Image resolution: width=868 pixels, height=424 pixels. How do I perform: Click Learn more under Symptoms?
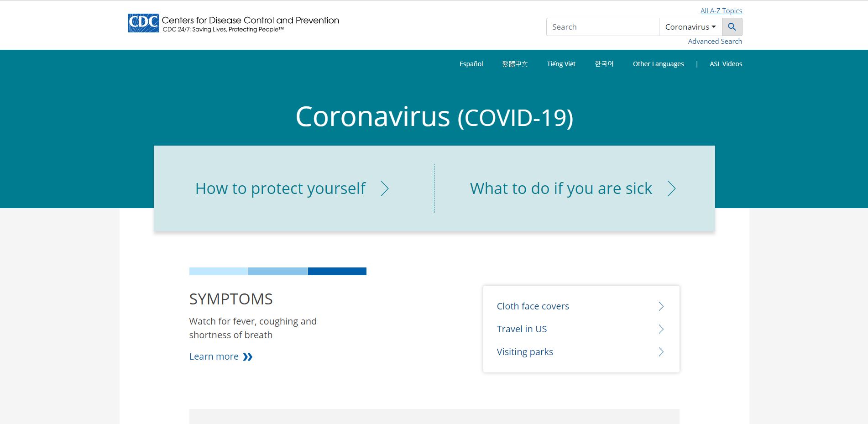tap(214, 356)
